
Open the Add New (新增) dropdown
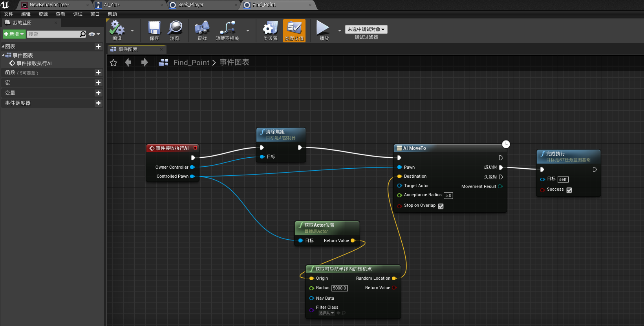click(14, 34)
